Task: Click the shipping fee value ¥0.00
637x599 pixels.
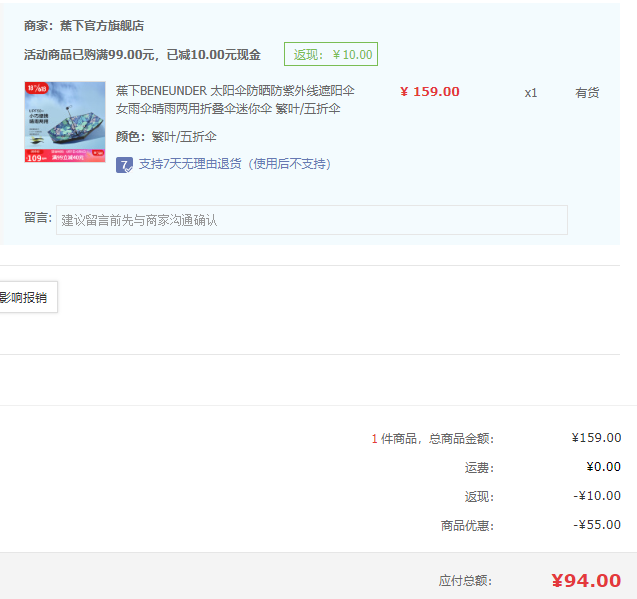Action: [603, 467]
